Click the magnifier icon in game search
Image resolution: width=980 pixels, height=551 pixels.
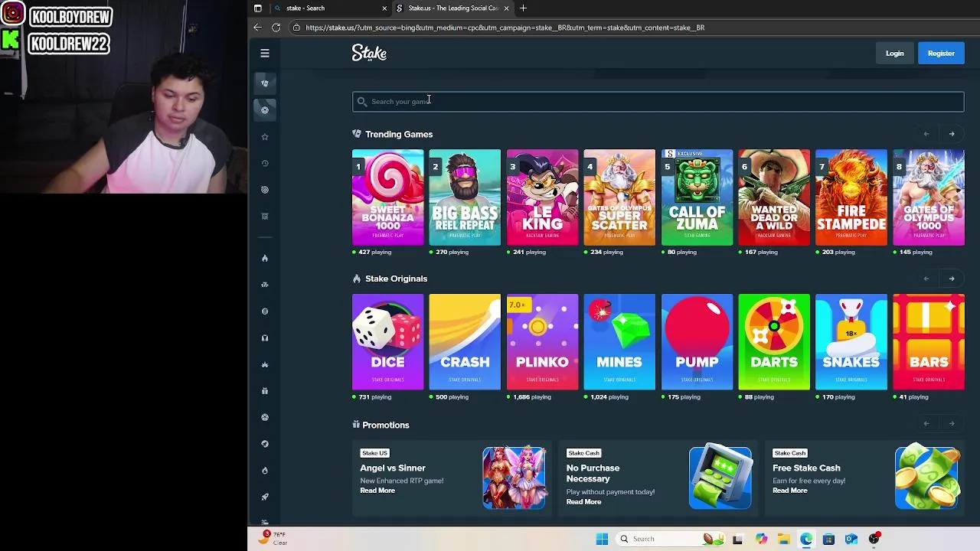[x=362, y=101]
